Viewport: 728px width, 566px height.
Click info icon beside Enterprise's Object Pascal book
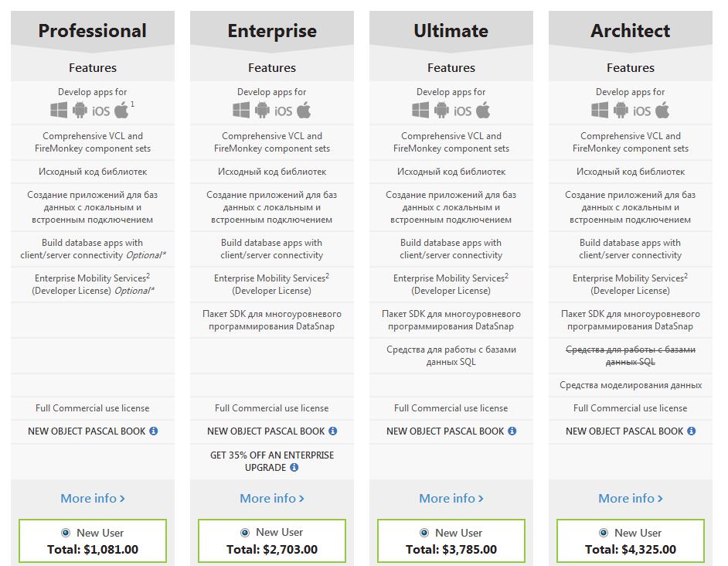333,431
